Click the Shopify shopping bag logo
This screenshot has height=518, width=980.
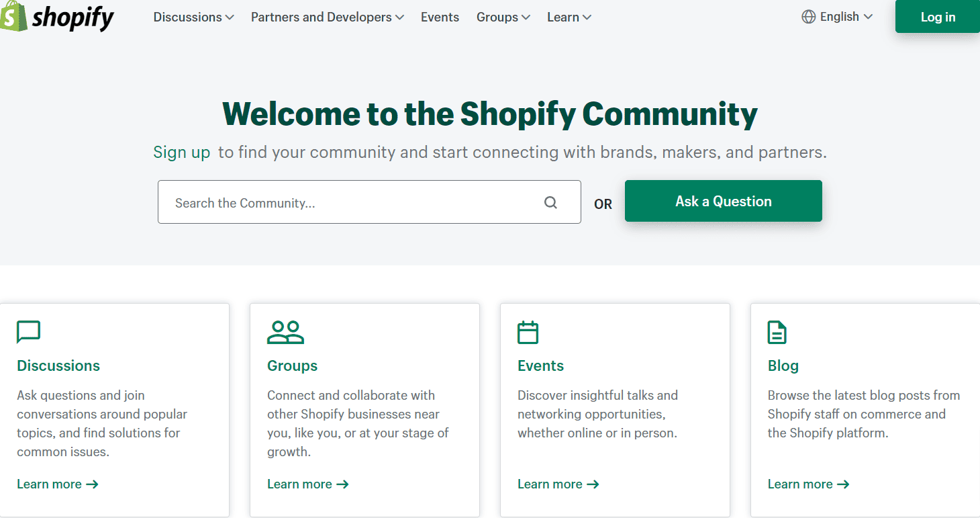pos(15,17)
